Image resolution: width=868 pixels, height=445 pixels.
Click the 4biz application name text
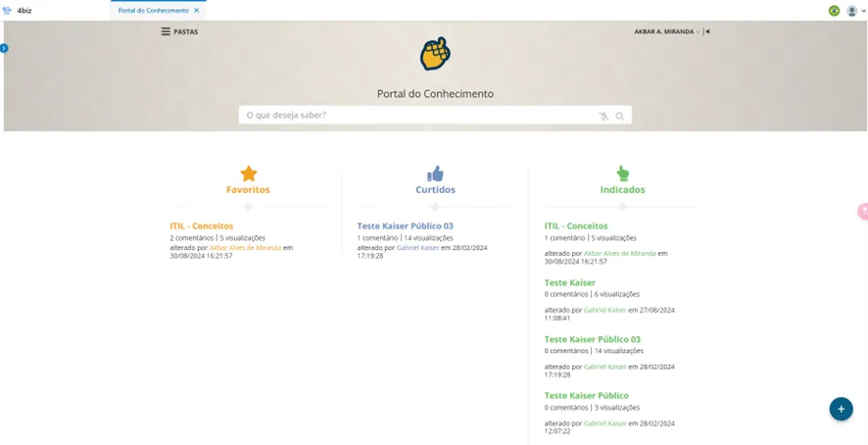click(x=24, y=11)
